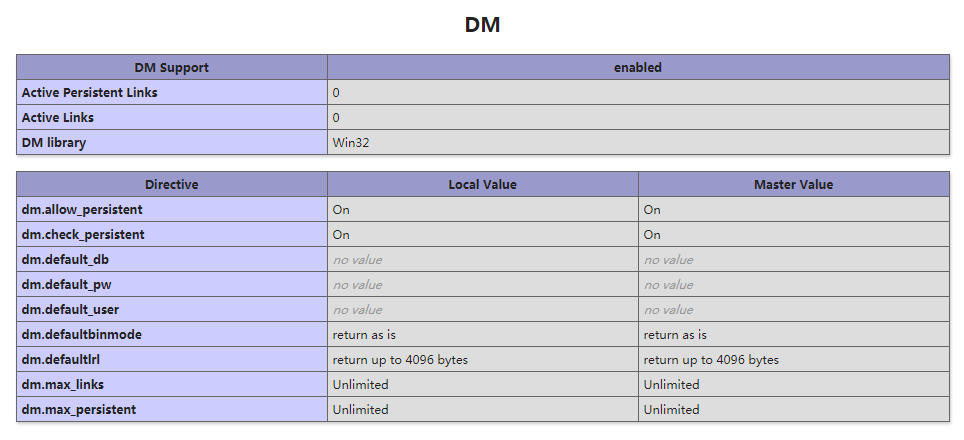Viewport: 964px width, 440px height.
Task: Click the enabled header cell
Action: (x=638, y=68)
